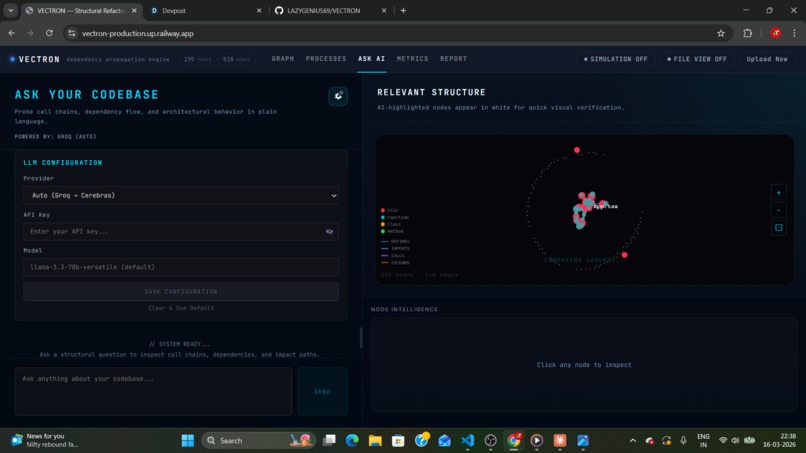Open Chrome profile avatar

click(x=776, y=33)
